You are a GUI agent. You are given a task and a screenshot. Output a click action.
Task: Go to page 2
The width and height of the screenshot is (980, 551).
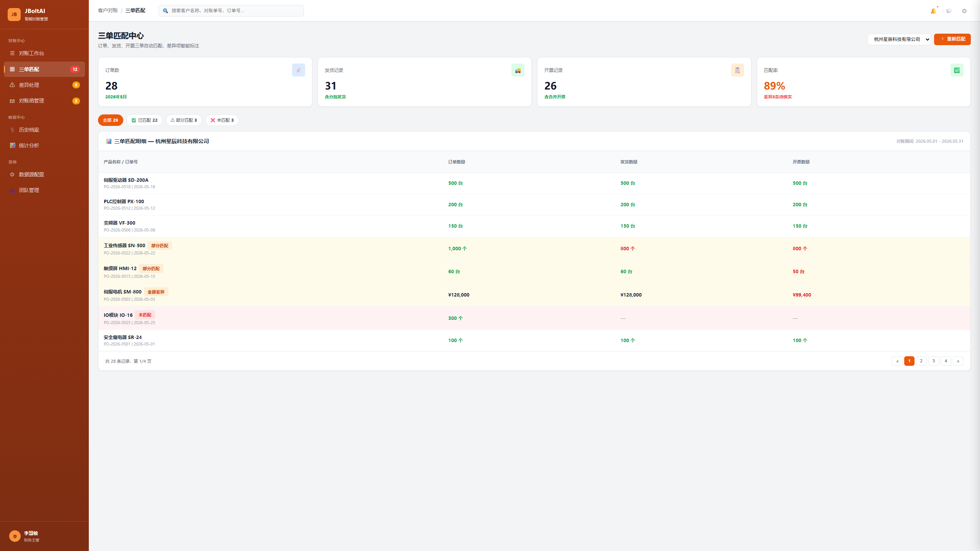click(x=921, y=361)
